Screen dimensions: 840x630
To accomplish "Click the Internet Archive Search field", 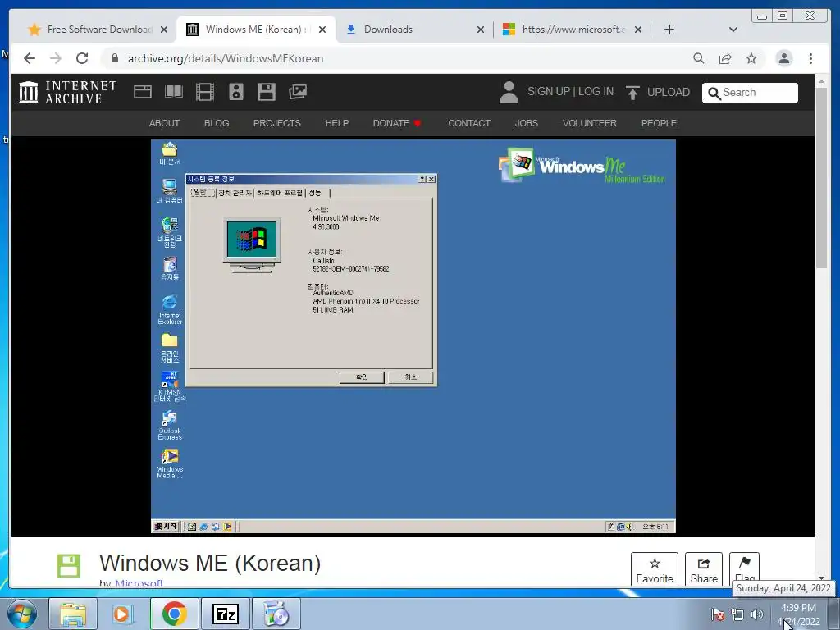I will pyautogui.click(x=750, y=93).
